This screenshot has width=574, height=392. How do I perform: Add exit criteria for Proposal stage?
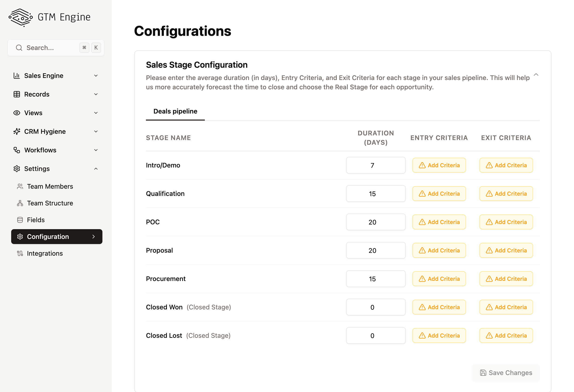[506, 250]
